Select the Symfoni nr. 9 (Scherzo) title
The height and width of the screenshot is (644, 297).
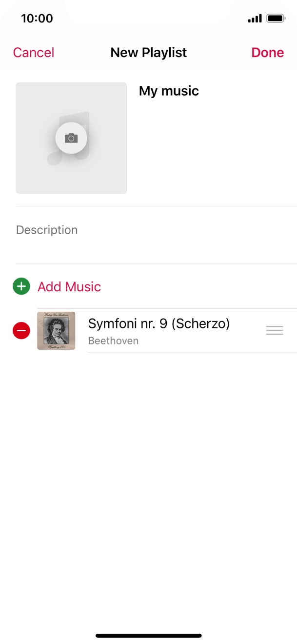click(x=158, y=323)
